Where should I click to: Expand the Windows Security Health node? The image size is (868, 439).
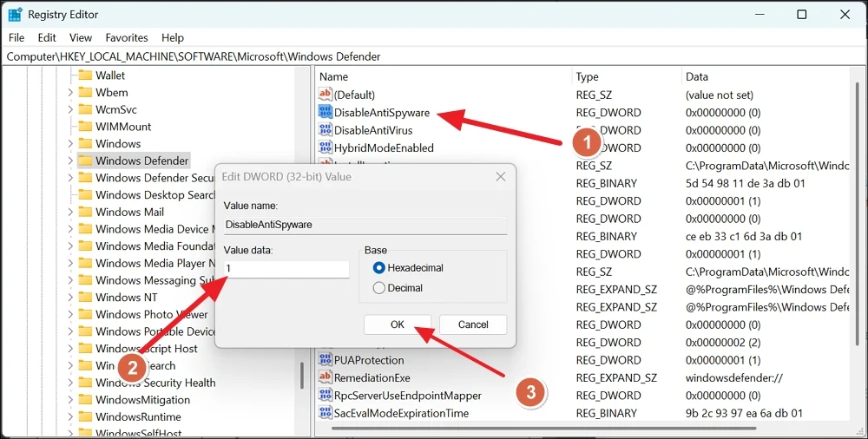(70, 383)
